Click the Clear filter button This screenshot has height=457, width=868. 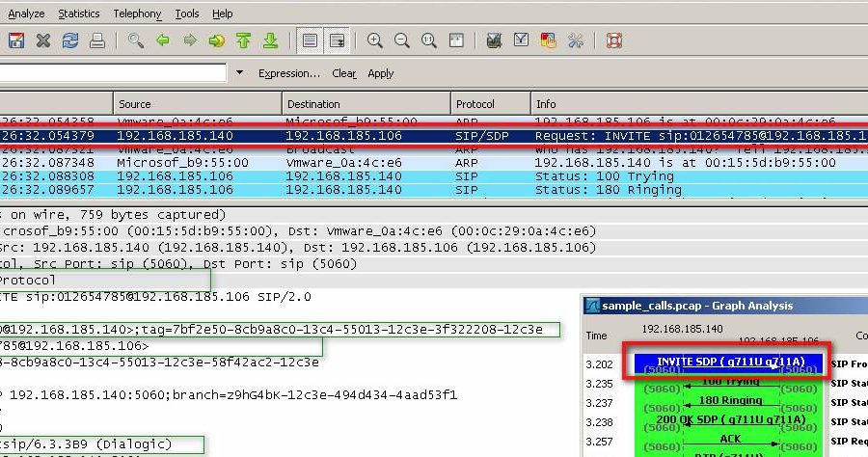coord(343,73)
